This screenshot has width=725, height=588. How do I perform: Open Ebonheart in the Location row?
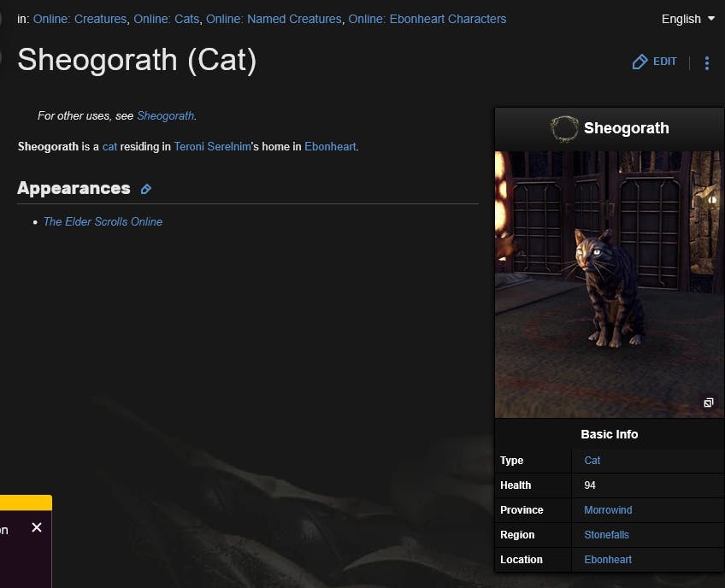point(608,560)
